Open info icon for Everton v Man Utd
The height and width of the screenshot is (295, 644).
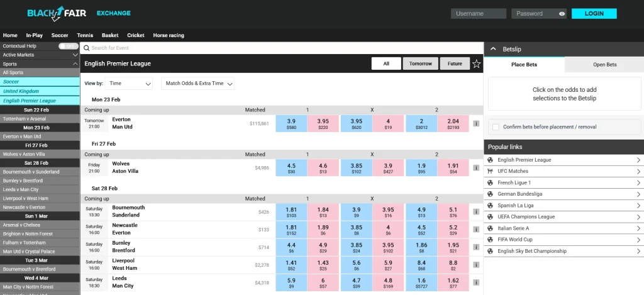pos(476,124)
